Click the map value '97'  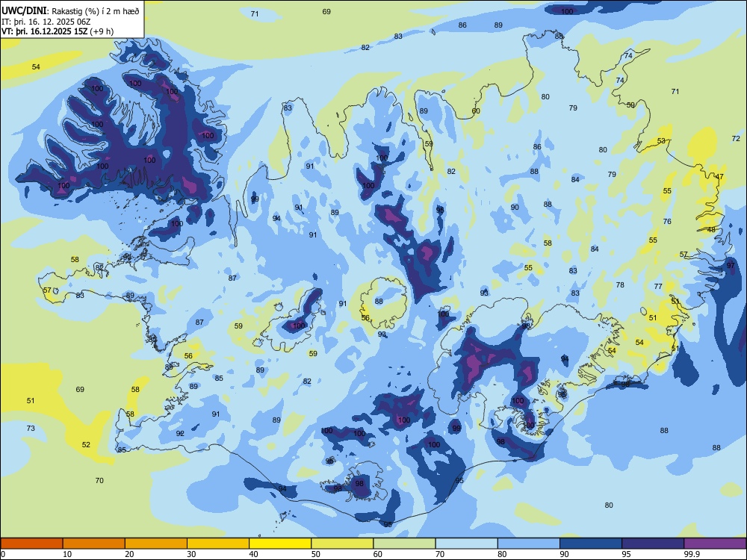(x=731, y=265)
